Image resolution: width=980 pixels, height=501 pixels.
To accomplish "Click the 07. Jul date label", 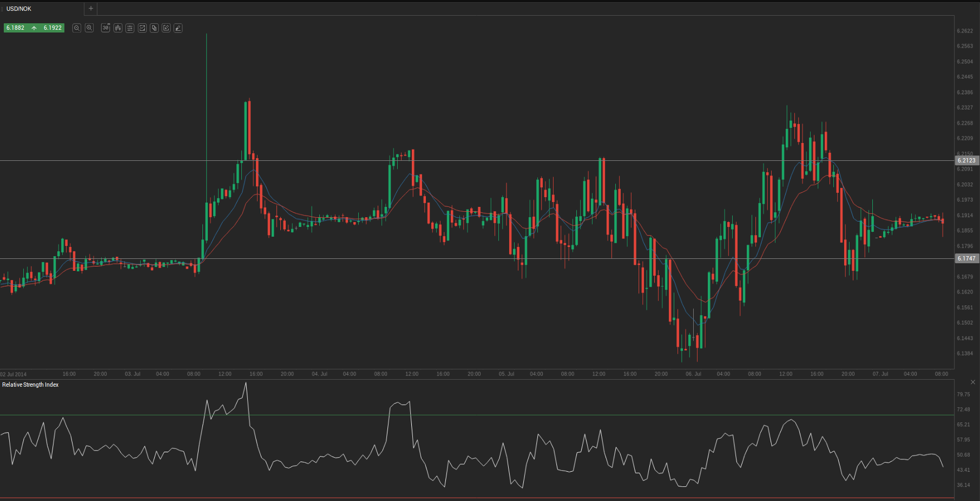I will [880, 374].
